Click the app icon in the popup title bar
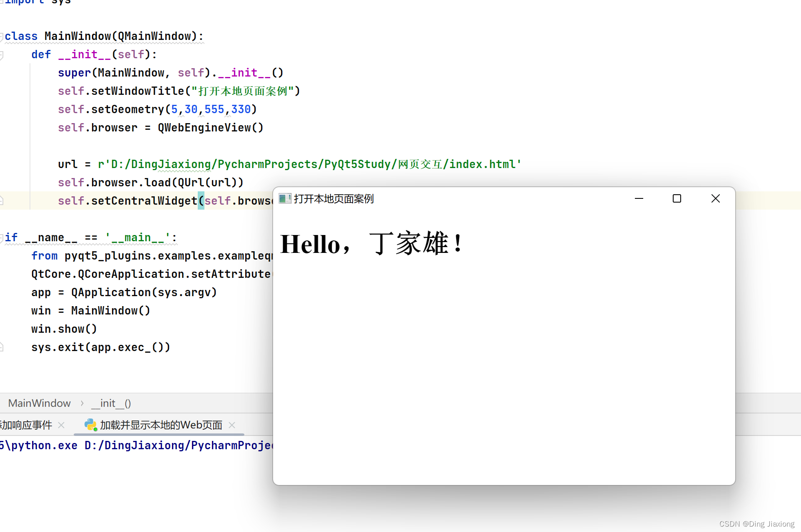 click(285, 199)
